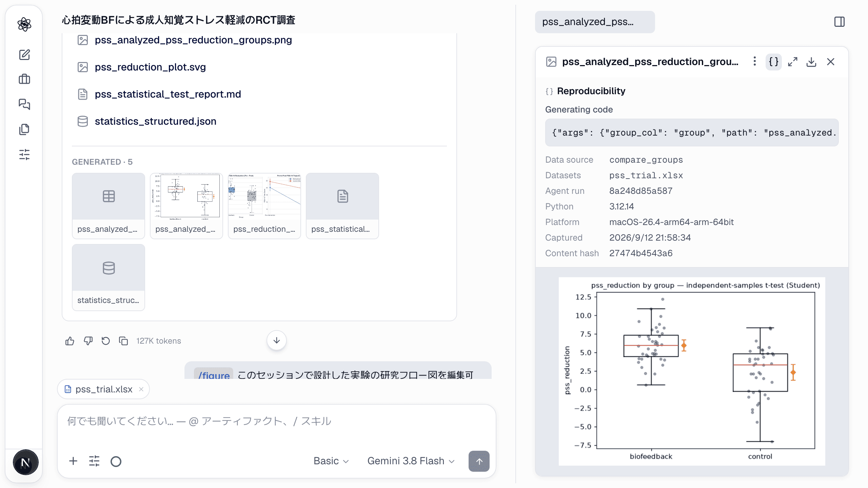The width and height of the screenshot is (868, 488).
Task: Open the Gemini 3.8 Flash model dropdown
Action: coord(411,461)
